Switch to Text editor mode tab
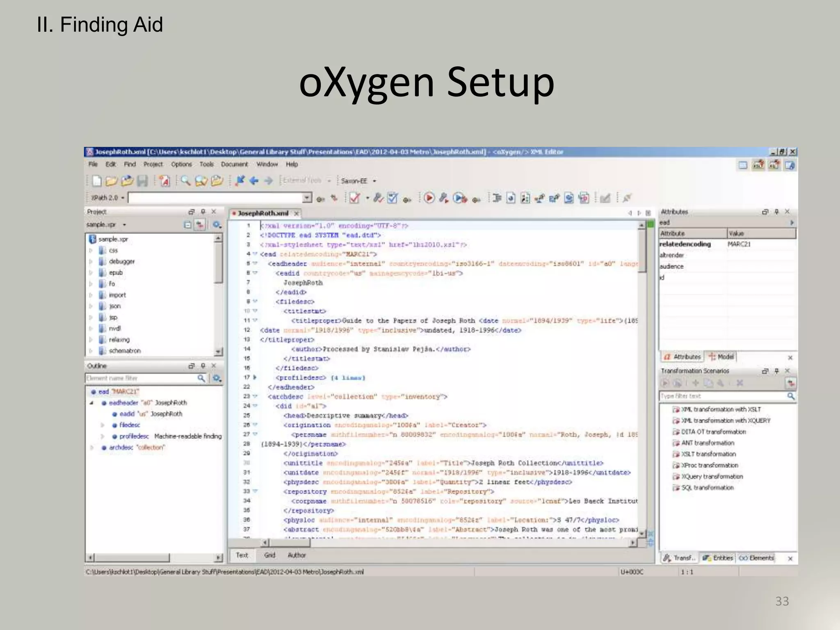The height and width of the screenshot is (630, 840). 242,555
